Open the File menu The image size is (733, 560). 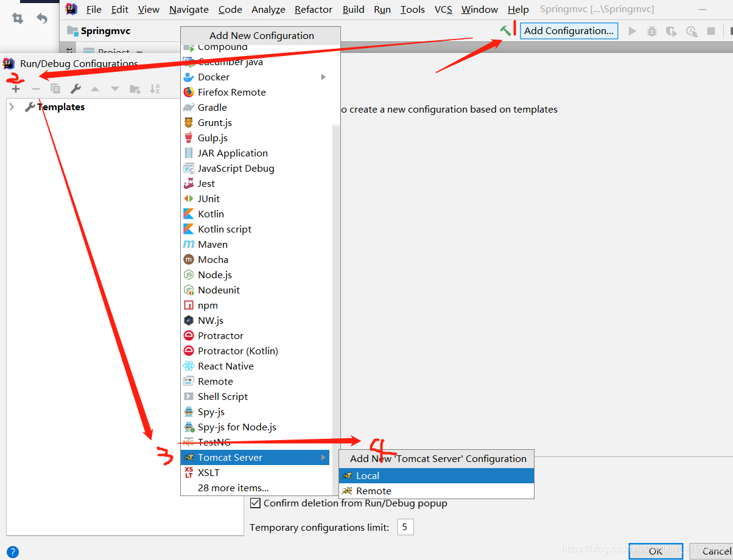[94, 9]
